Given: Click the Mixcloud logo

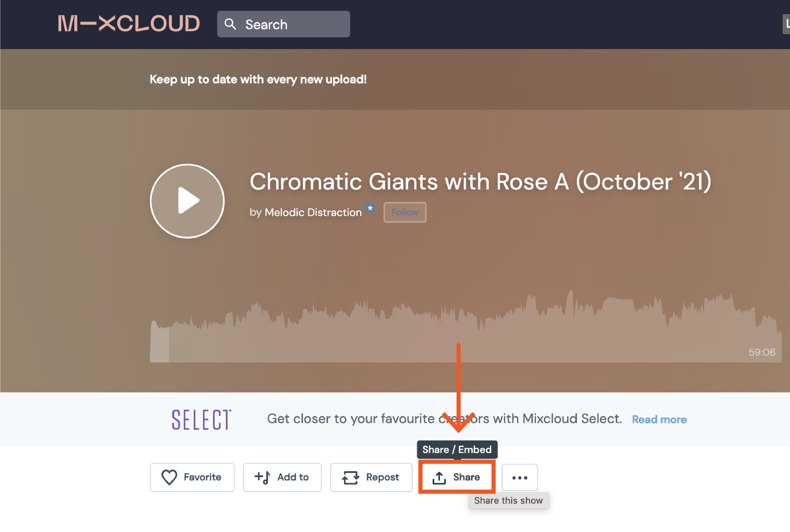Looking at the screenshot, I should click(x=129, y=23).
